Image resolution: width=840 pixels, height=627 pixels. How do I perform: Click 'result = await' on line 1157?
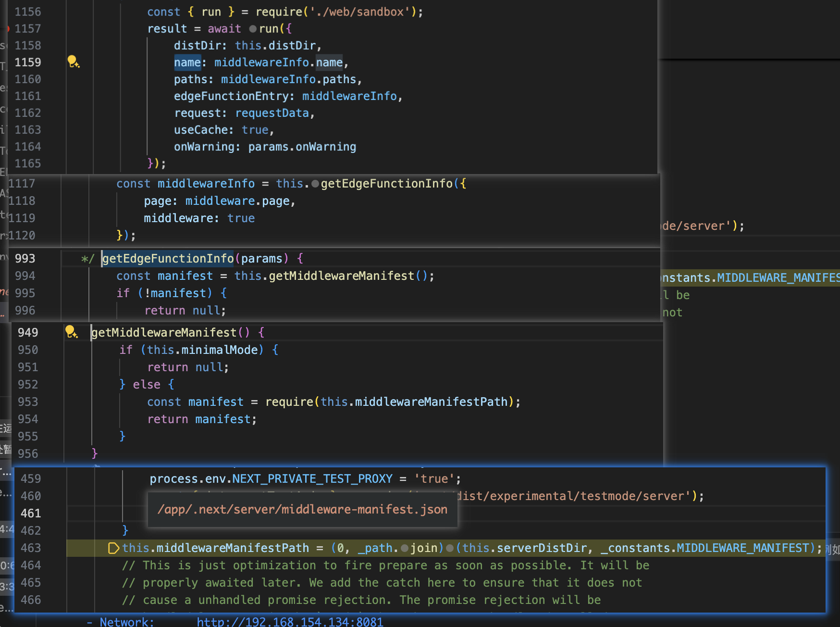click(194, 29)
